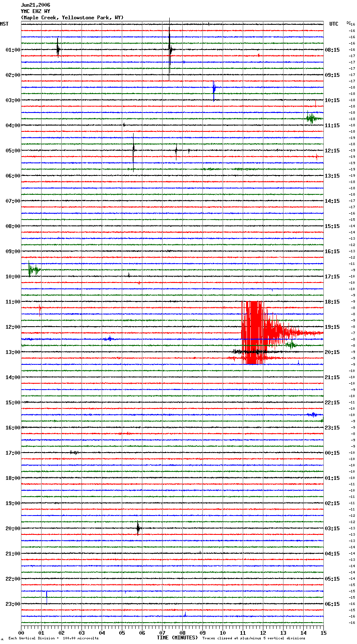
Task: Click the 06:15 UTC time label
Action: (332, 604)
